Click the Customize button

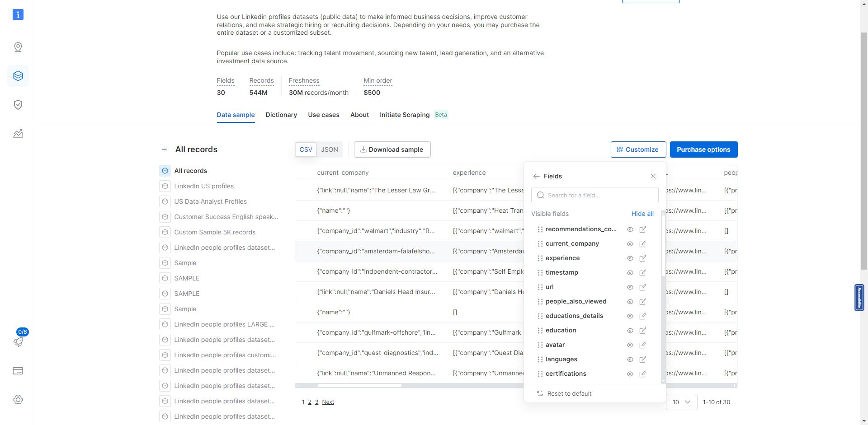(638, 149)
